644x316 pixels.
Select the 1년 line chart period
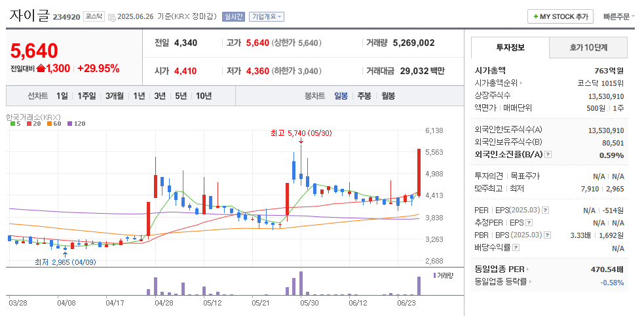tap(139, 96)
